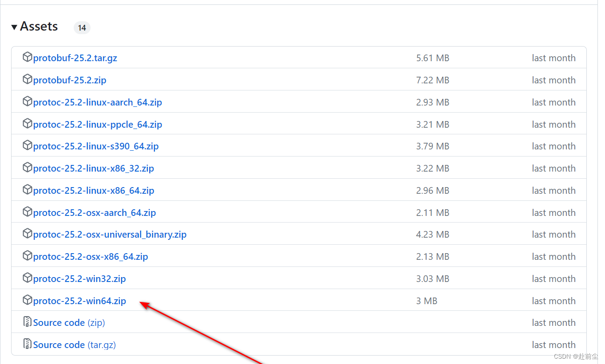
Task: Click package icon beside protoc-25.2-linux-x86_32.zip
Action: (28, 167)
